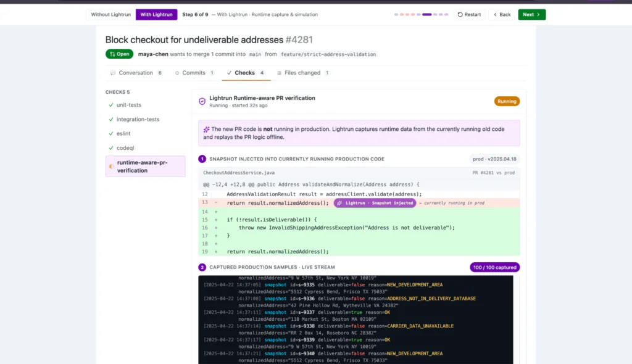
Task: Click the Open pull request badge
Action: 119,54
